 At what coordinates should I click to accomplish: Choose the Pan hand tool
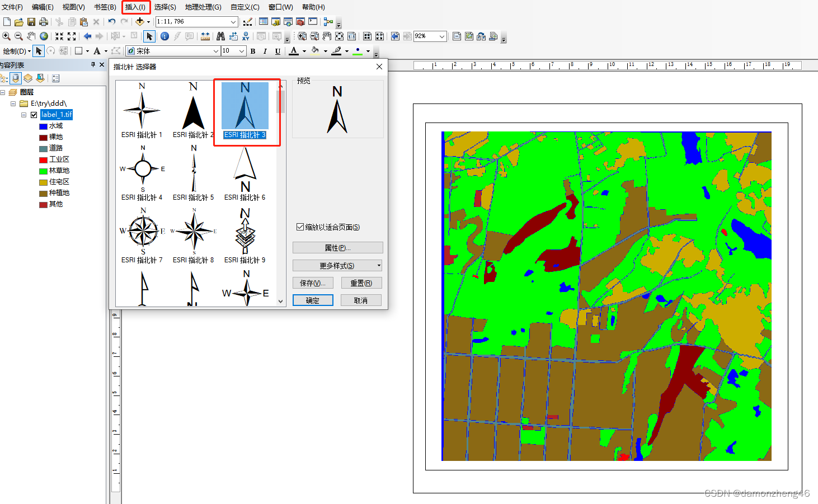[x=31, y=36]
